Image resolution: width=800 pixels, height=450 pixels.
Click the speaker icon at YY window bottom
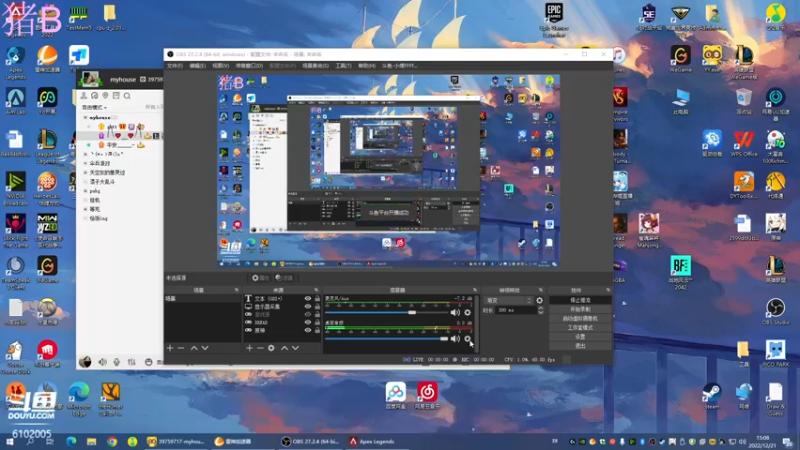click(103, 362)
